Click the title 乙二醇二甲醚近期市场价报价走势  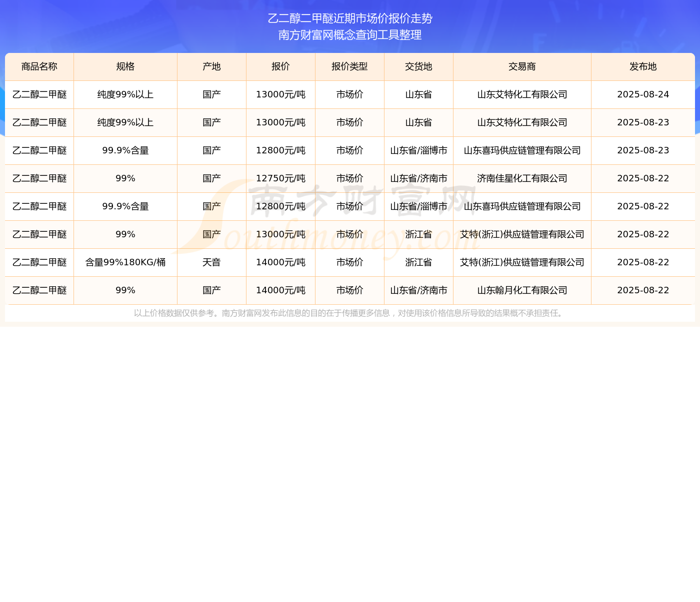click(350, 18)
